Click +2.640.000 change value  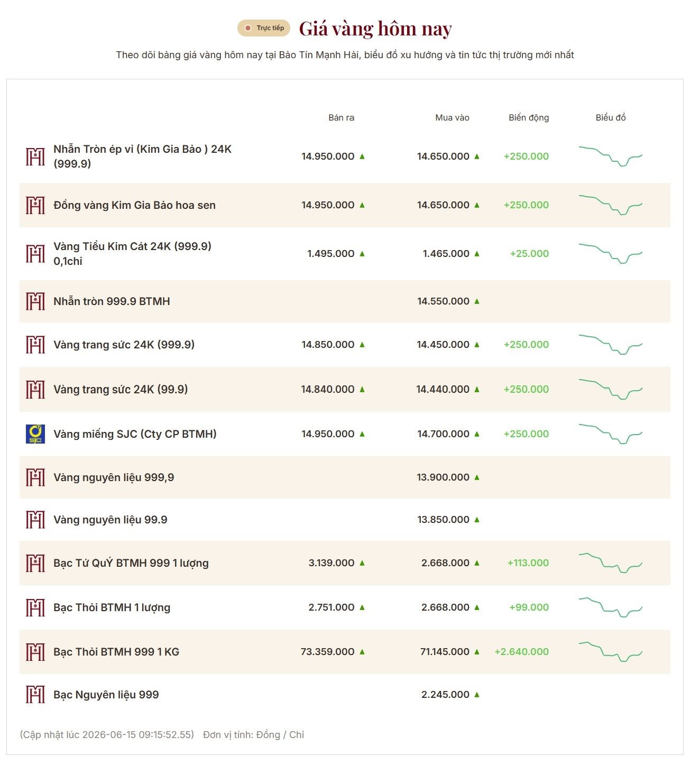522,652
